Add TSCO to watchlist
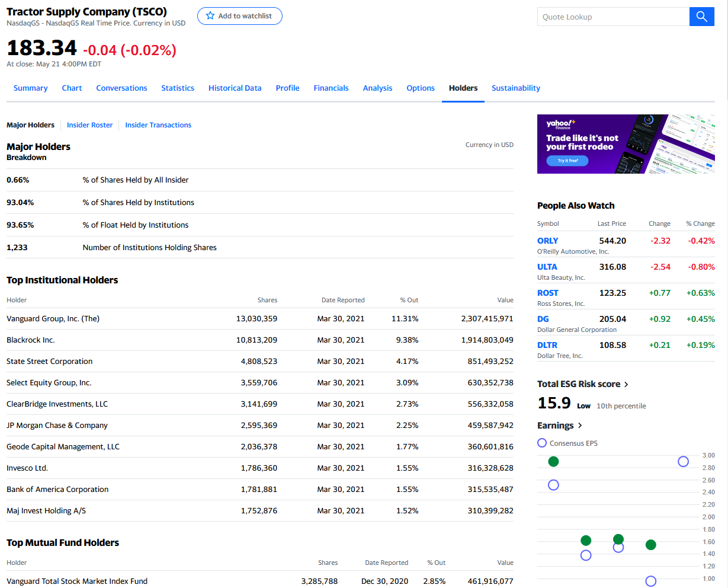 [239, 16]
